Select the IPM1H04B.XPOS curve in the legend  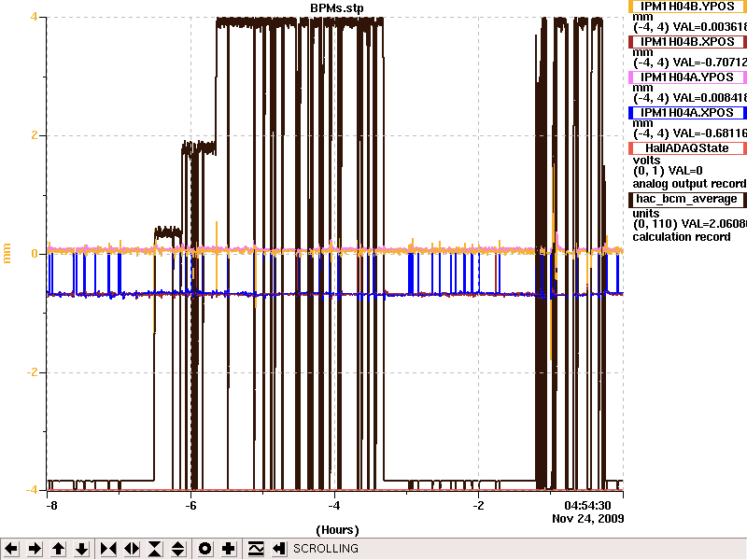[687, 42]
